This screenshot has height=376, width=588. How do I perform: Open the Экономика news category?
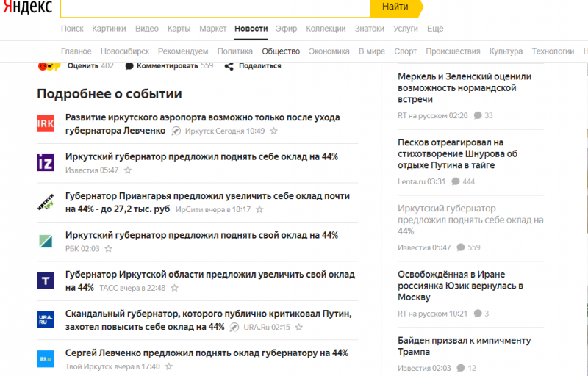coord(329,51)
